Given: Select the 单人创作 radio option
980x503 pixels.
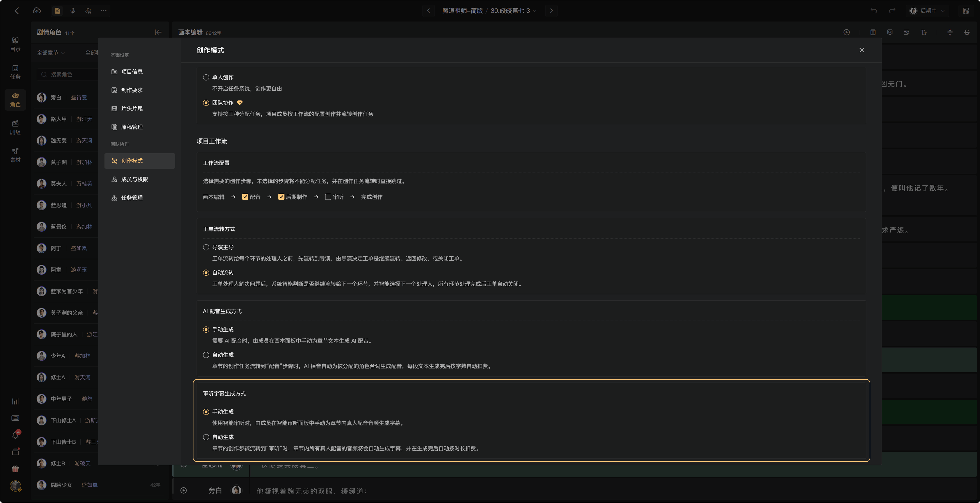Looking at the screenshot, I should pyautogui.click(x=206, y=77).
